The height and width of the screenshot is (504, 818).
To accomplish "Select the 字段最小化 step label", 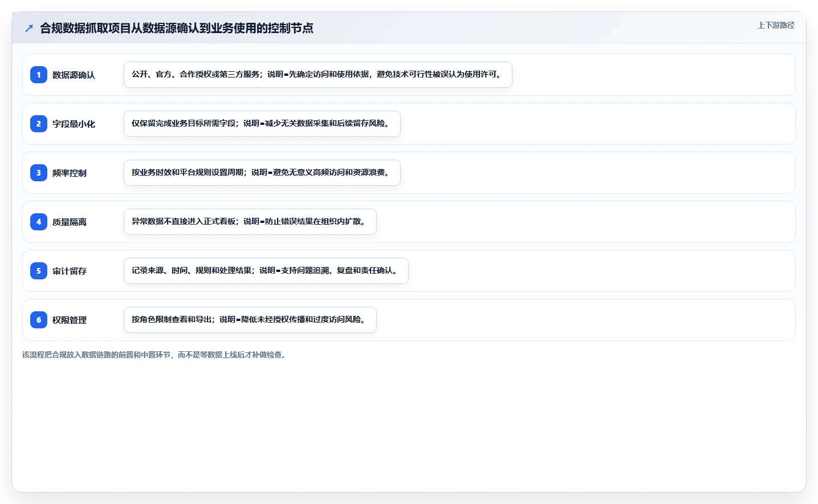I will coord(74,124).
